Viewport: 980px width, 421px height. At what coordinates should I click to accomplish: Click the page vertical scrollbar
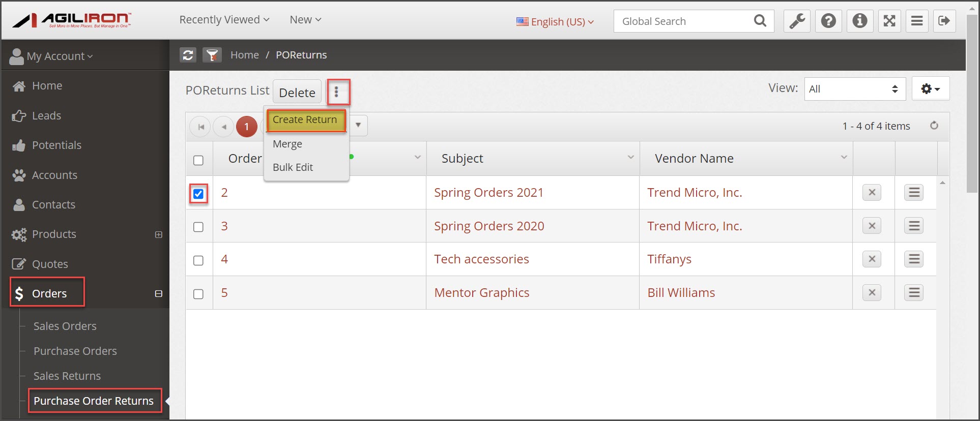click(972, 104)
